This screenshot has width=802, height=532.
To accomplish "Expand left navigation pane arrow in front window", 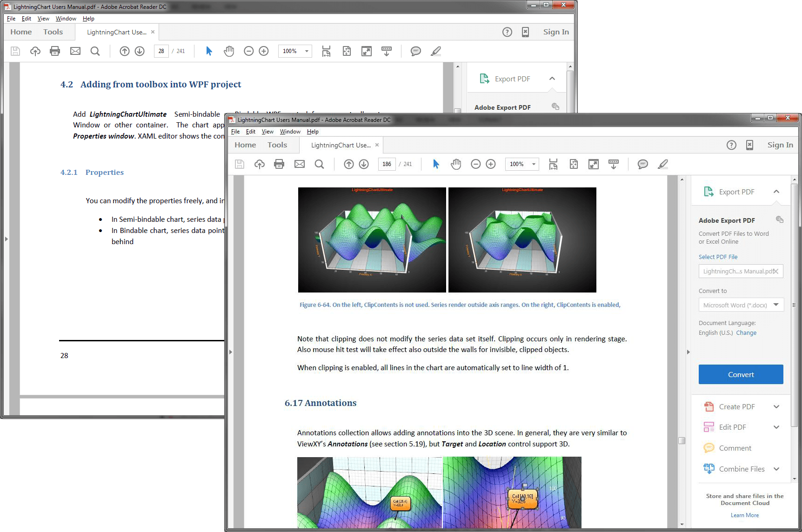I will click(231, 352).
